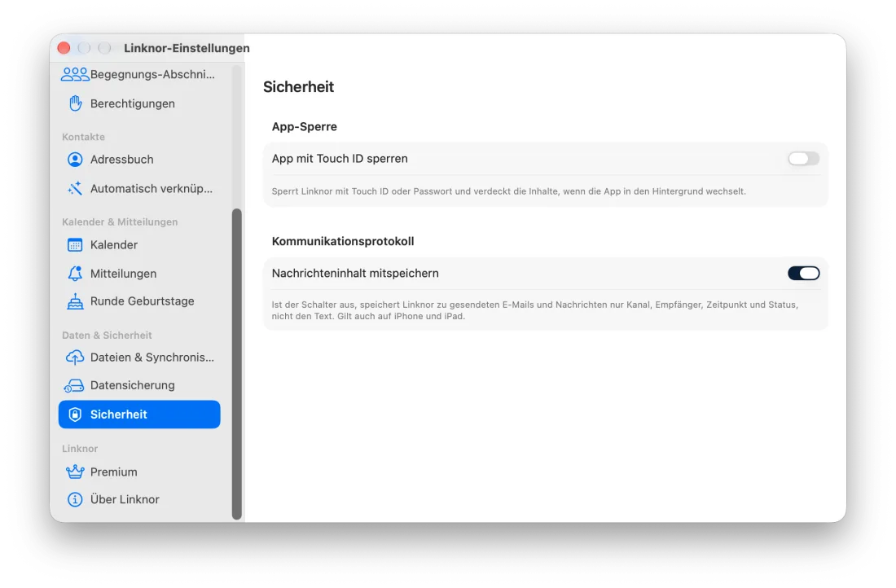Open the Automatisch verknüp… section

pos(139,189)
